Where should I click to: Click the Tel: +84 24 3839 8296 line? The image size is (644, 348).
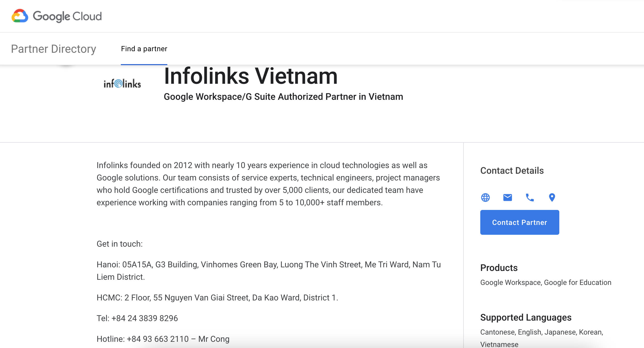(137, 318)
